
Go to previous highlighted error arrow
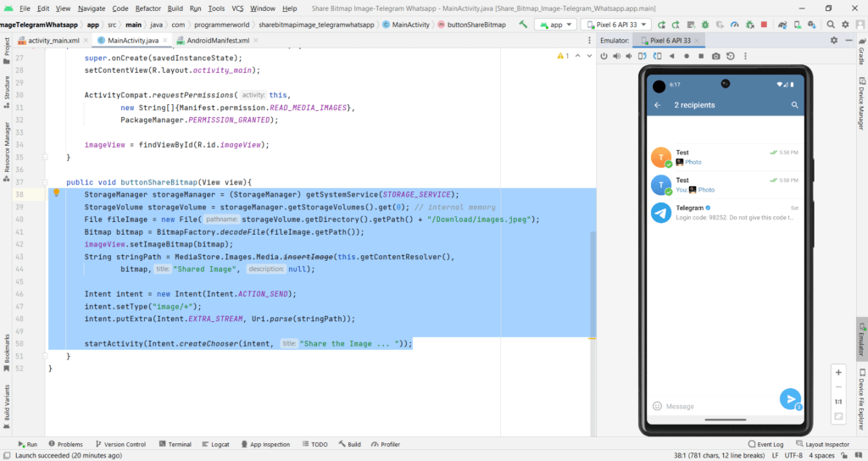click(577, 56)
